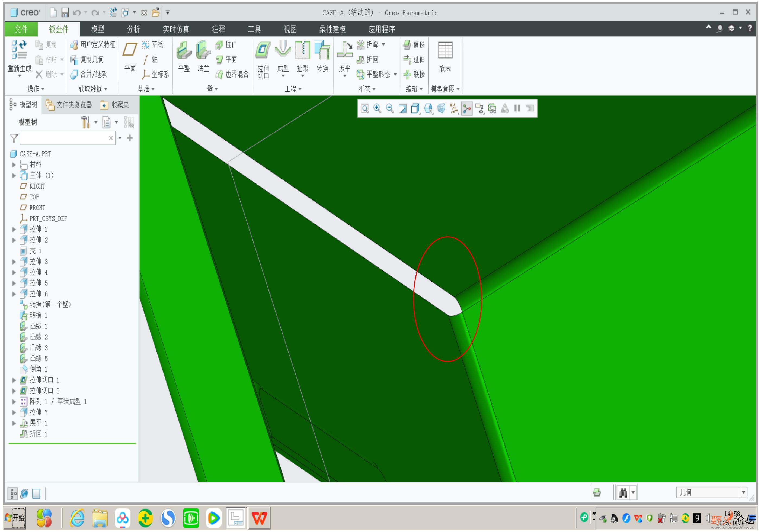Switch to the 模型 ribbon tab

pos(98,29)
